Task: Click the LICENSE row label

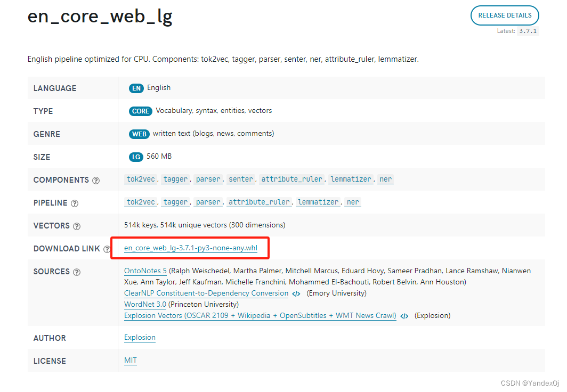Action: point(50,361)
